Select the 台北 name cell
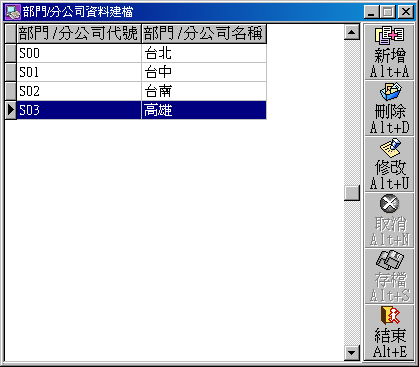 (x=204, y=53)
